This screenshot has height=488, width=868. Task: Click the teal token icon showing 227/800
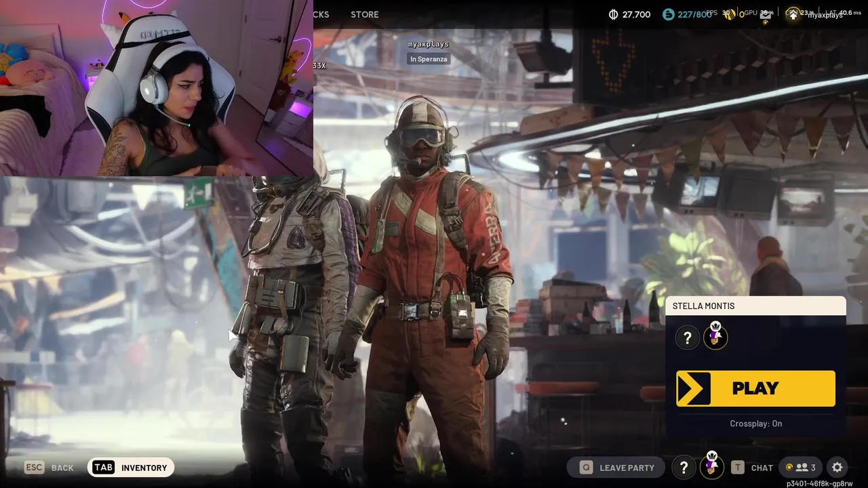click(668, 14)
